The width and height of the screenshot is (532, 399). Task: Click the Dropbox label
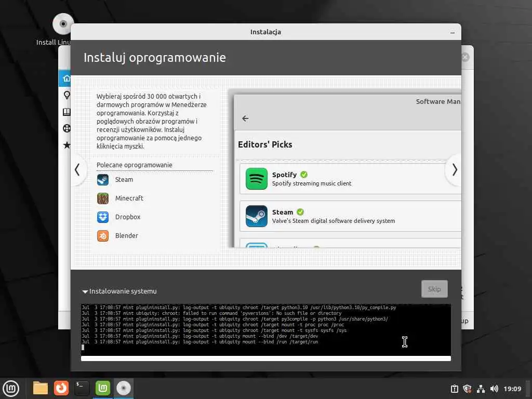click(x=128, y=217)
